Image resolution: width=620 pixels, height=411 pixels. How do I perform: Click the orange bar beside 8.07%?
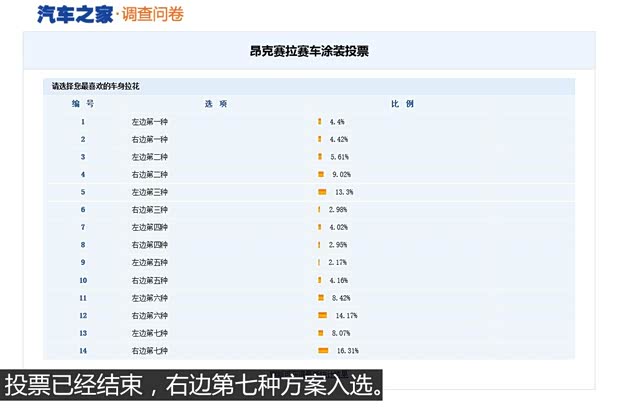[321, 333]
